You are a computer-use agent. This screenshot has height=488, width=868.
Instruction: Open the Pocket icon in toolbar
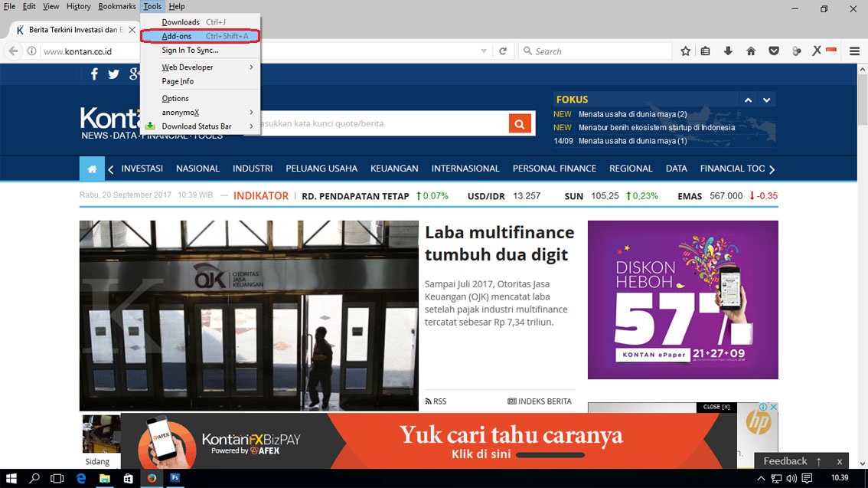[774, 51]
